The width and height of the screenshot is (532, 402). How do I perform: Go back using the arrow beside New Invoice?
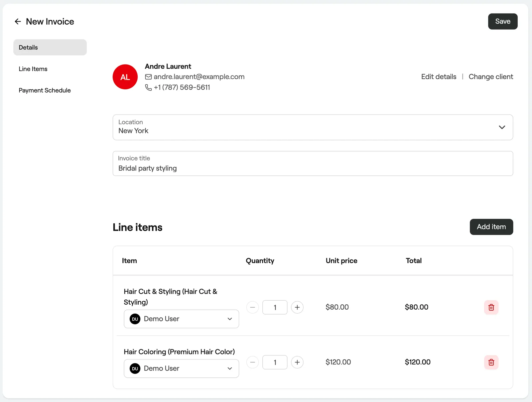(x=18, y=22)
